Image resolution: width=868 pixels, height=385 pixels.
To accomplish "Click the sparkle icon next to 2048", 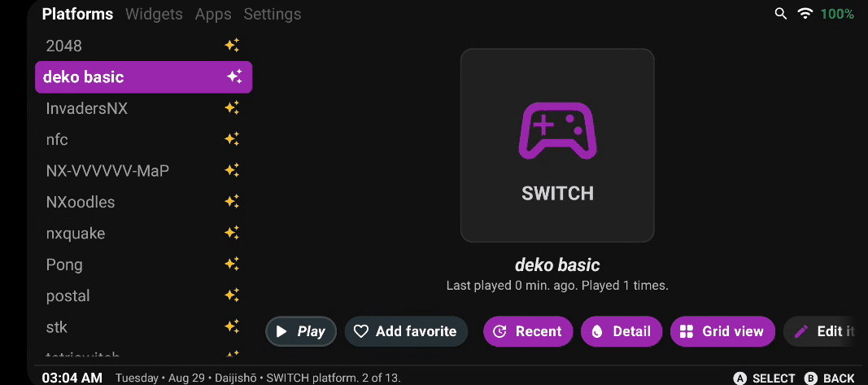I will (232, 46).
